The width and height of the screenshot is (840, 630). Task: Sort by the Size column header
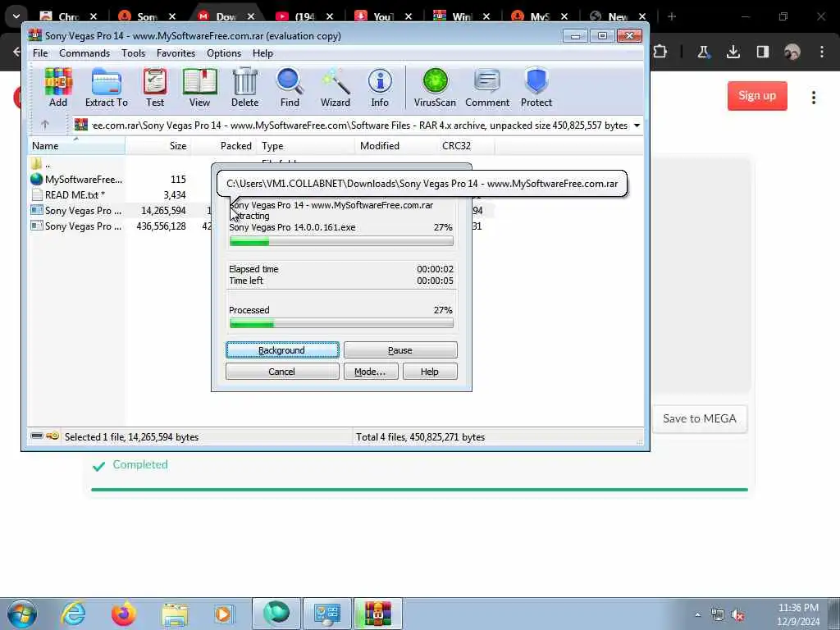[157, 146]
